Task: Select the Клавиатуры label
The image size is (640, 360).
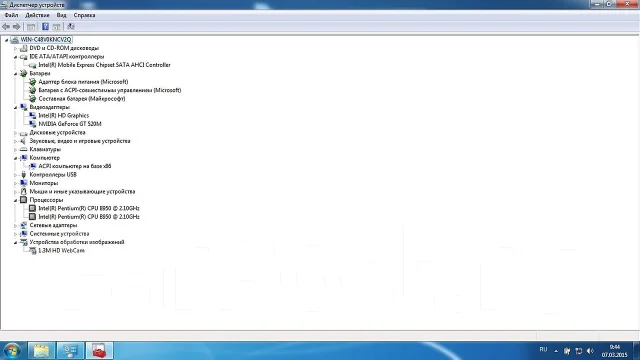Action: (x=45, y=149)
